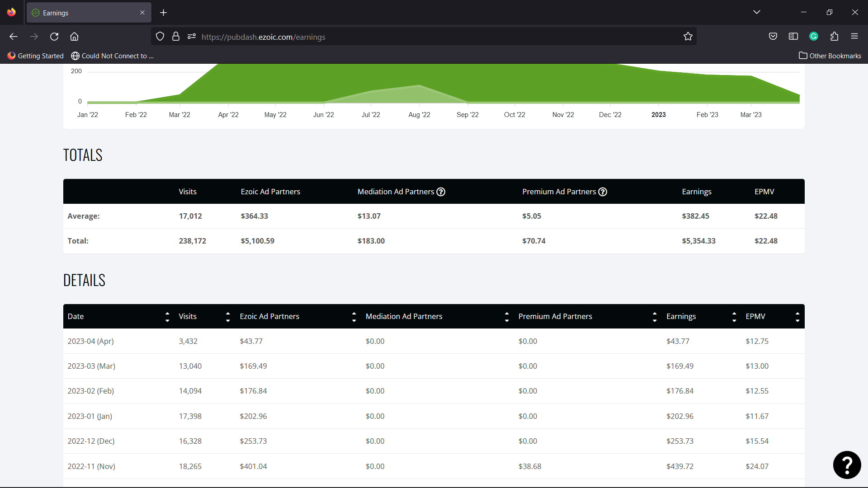
Task: Select the 2023-03 (Mar) row date
Action: tap(91, 366)
